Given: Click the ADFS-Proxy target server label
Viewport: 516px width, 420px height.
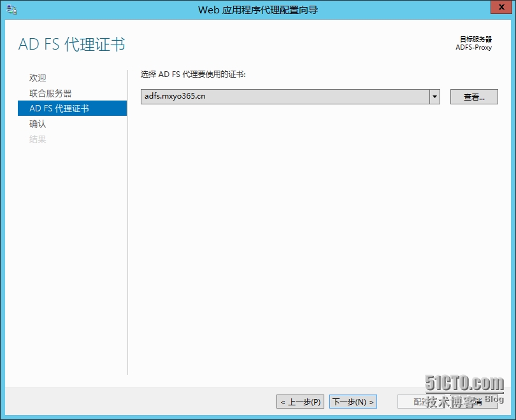Looking at the screenshot, I should pyautogui.click(x=473, y=47).
